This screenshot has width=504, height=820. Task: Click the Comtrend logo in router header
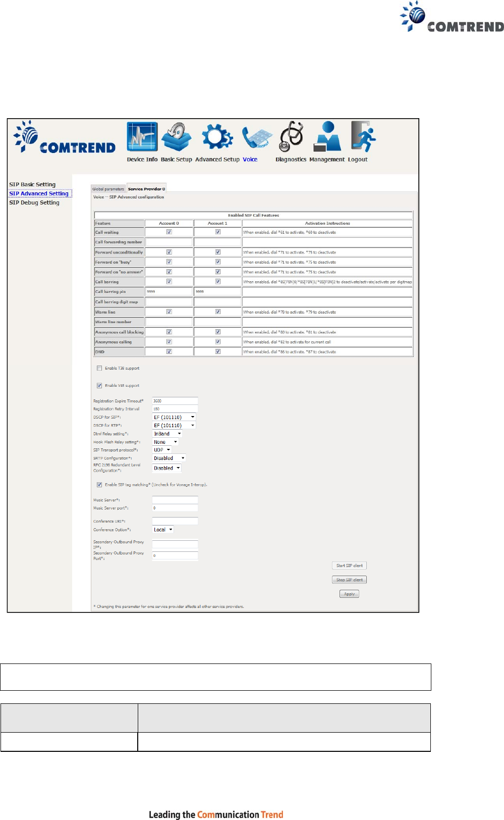65,137
